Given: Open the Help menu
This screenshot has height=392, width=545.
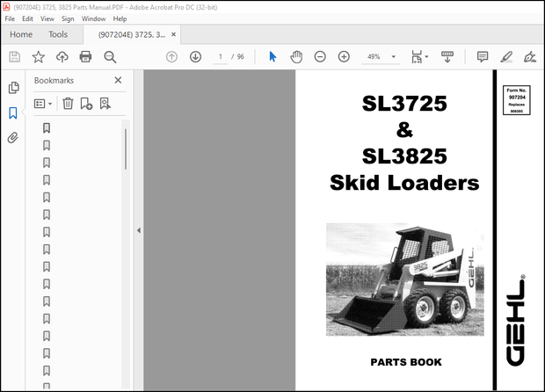Looking at the screenshot, I should coord(120,18).
